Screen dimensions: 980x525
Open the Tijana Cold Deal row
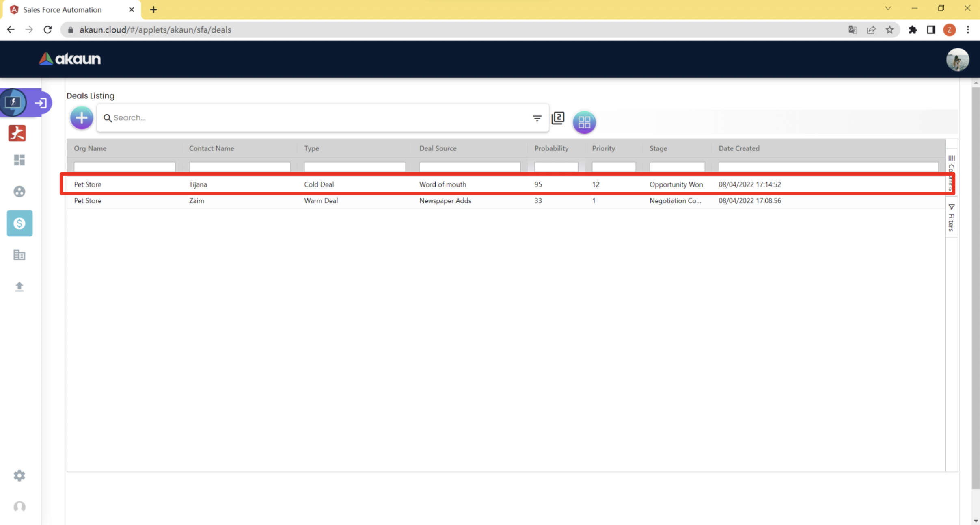pyautogui.click(x=319, y=184)
